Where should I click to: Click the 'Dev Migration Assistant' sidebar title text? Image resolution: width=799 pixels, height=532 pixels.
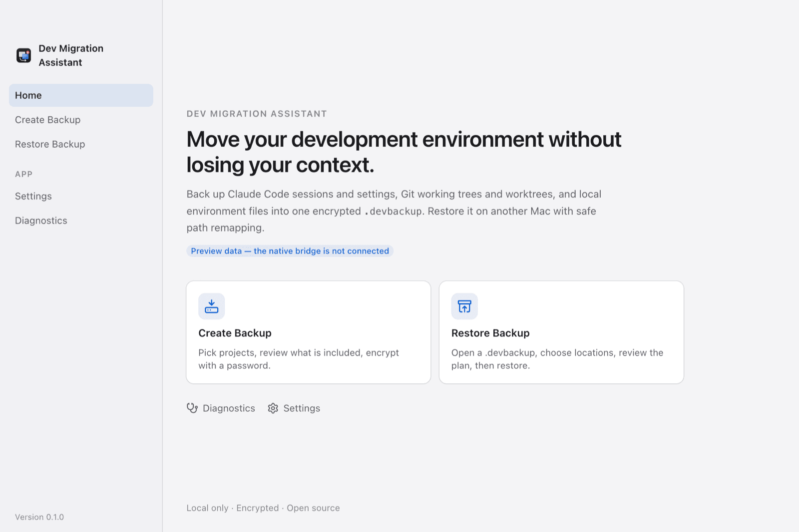click(71, 55)
